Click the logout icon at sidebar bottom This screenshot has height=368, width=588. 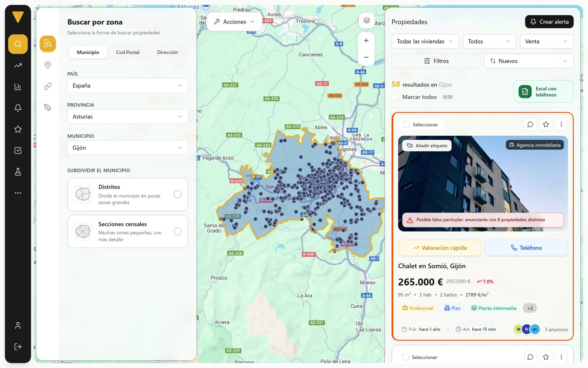pos(18,347)
